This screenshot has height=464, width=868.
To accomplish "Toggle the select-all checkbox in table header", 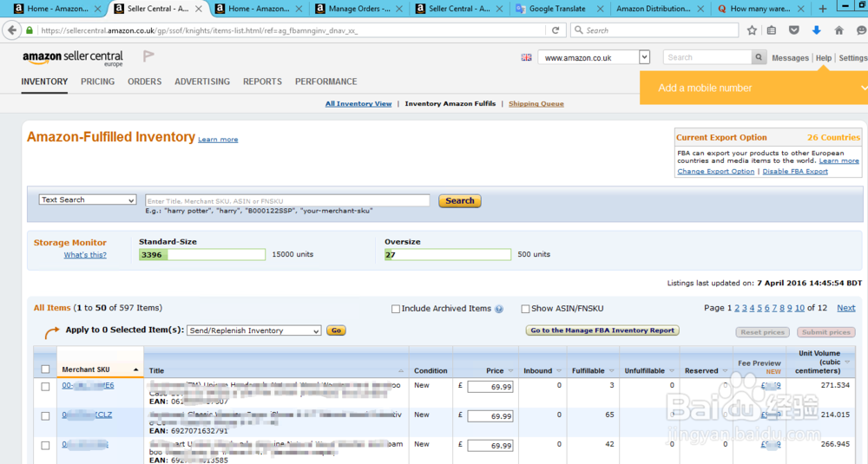I will (x=45, y=369).
